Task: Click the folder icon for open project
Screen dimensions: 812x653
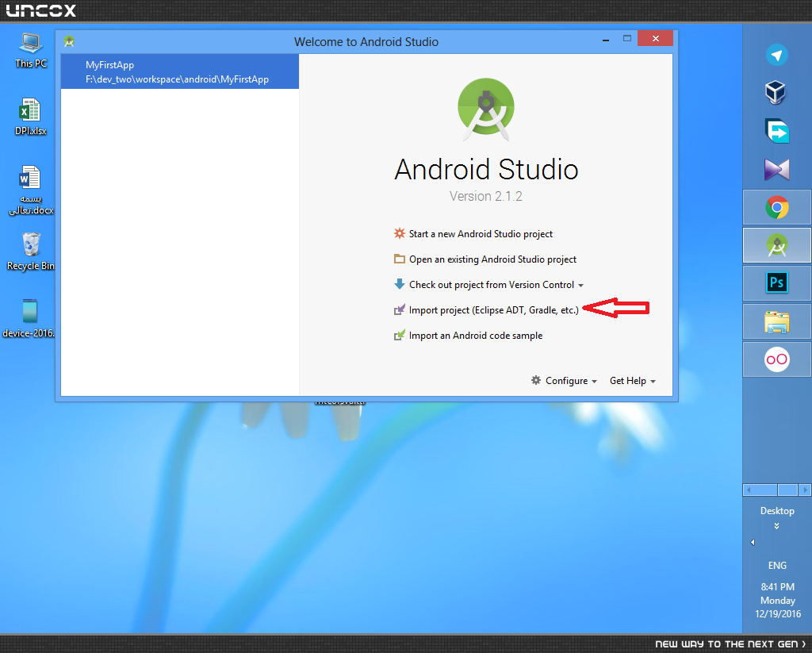Action: pos(400,259)
